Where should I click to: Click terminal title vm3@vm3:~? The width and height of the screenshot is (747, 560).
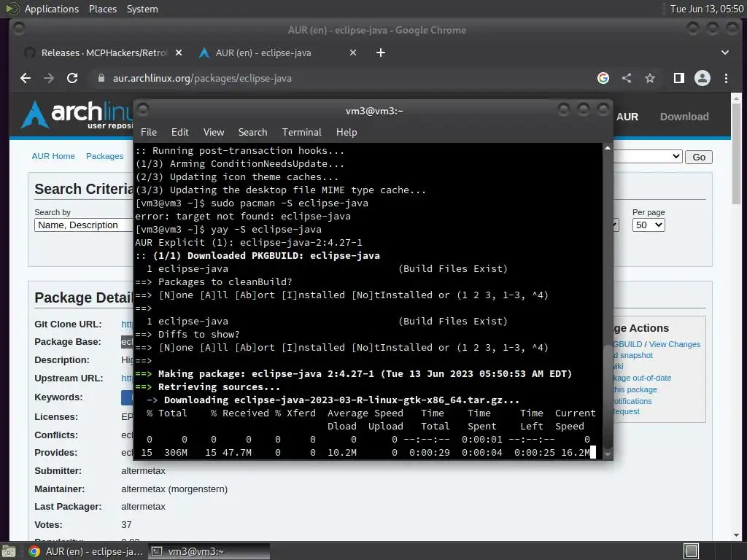374,111
